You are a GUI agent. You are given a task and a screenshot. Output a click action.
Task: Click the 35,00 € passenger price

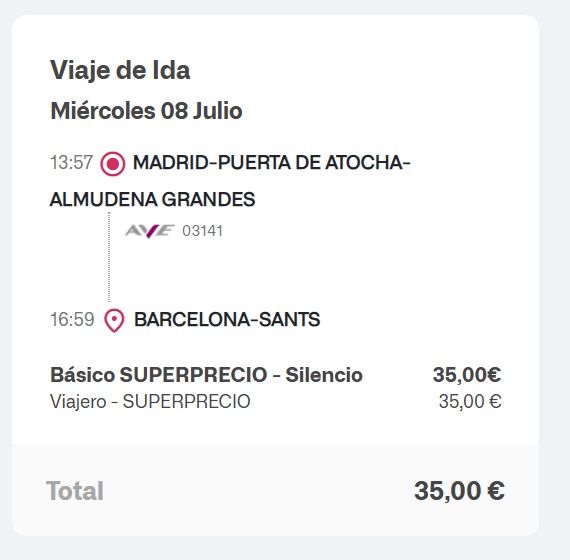[470, 402]
